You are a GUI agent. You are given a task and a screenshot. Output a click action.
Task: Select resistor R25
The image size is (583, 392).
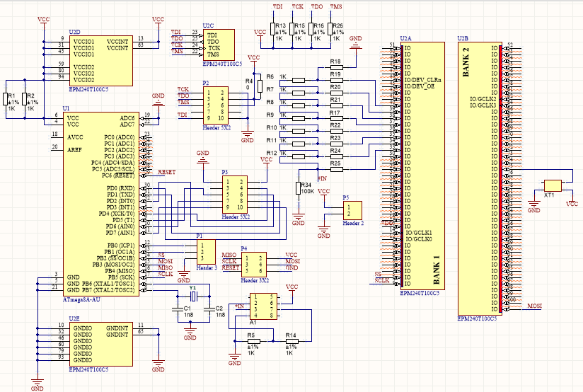[337, 169]
